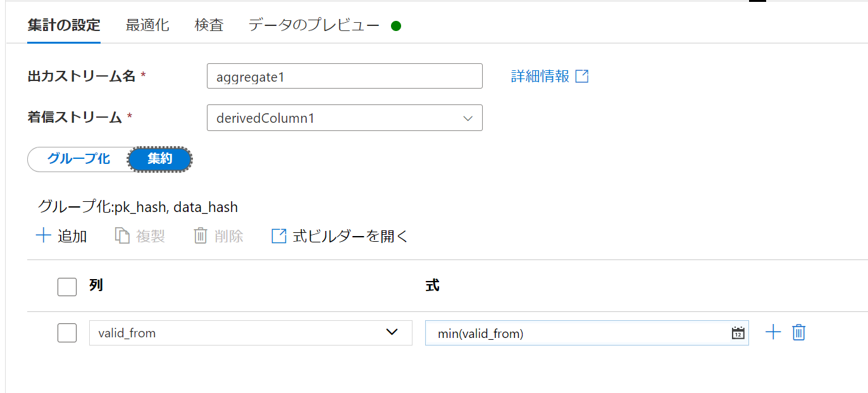Open 式ビルダーを開く expression builder icon
Screen dimensions: 868x393
[279, 236]
